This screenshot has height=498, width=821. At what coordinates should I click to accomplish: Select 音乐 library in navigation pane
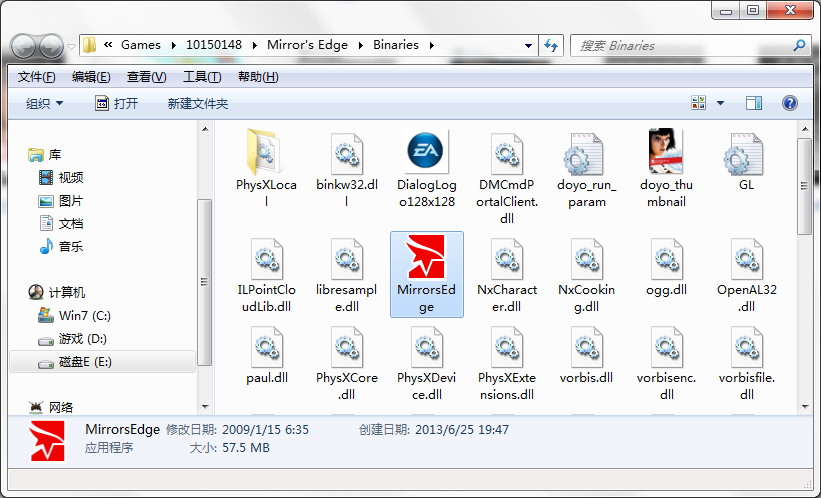61,246
